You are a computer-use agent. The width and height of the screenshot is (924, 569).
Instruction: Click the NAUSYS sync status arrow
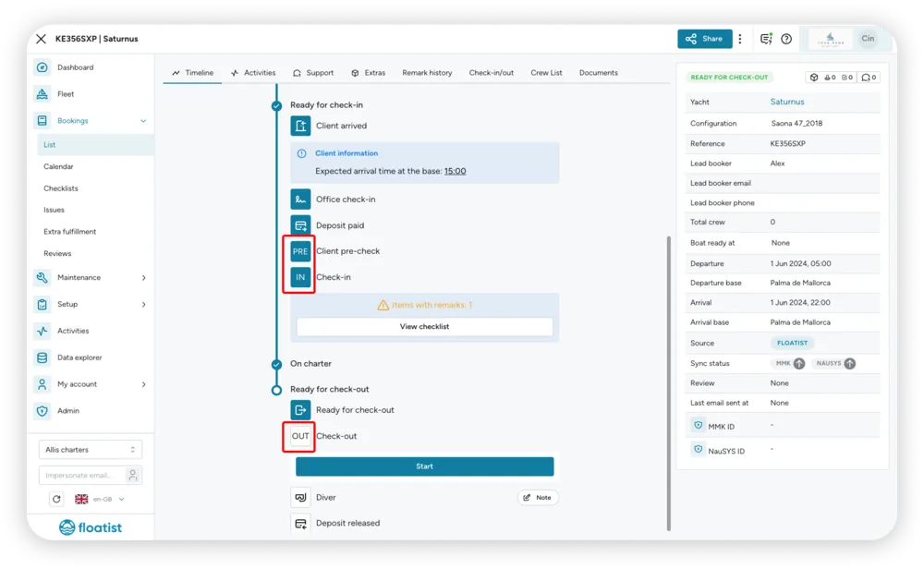coord(849,363)
